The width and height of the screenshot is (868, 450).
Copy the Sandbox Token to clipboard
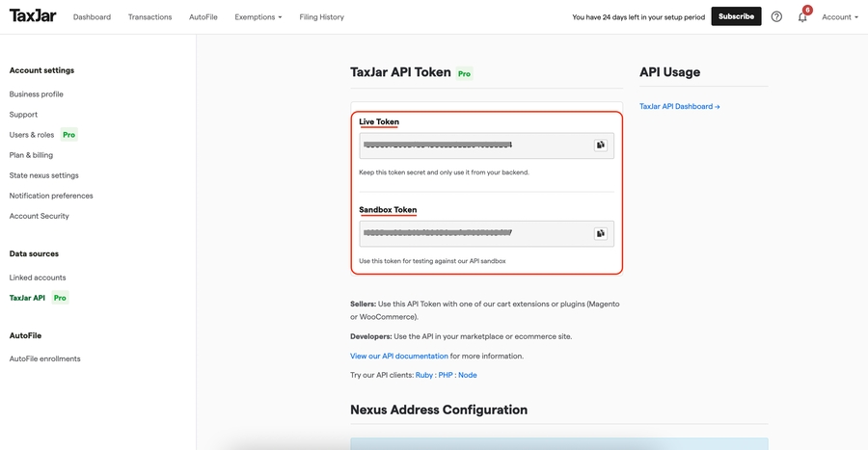(x=600, y=233)
